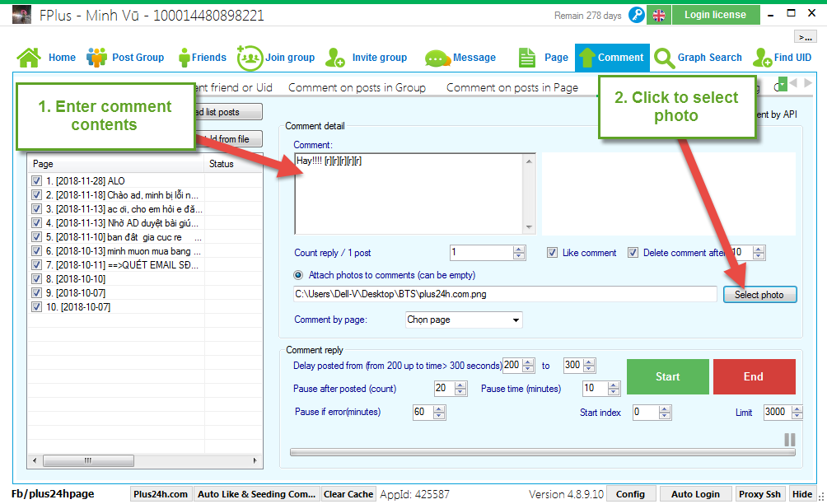Open the Config button

[x=630, y=494]
